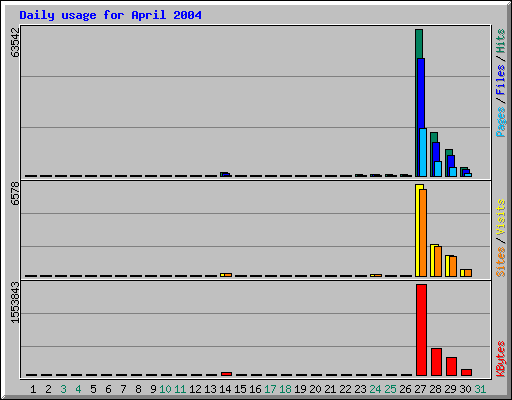The height and width of the screenshot is (400, 512).
Task: Select the red KBytes bar for day 27
Action: tap(421, 330)
